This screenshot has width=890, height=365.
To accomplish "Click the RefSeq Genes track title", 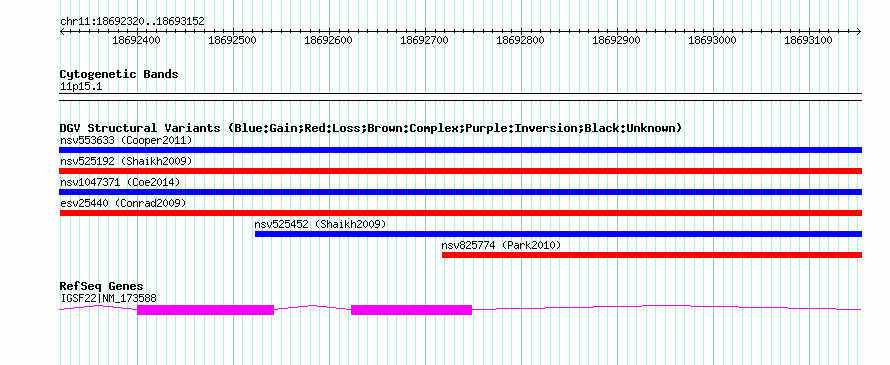I will (101, 286).
